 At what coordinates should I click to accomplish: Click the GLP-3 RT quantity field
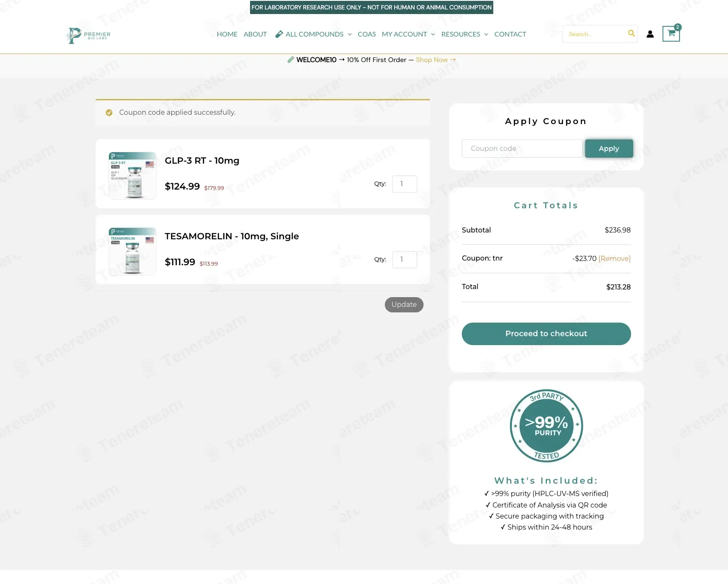[404, 184]
